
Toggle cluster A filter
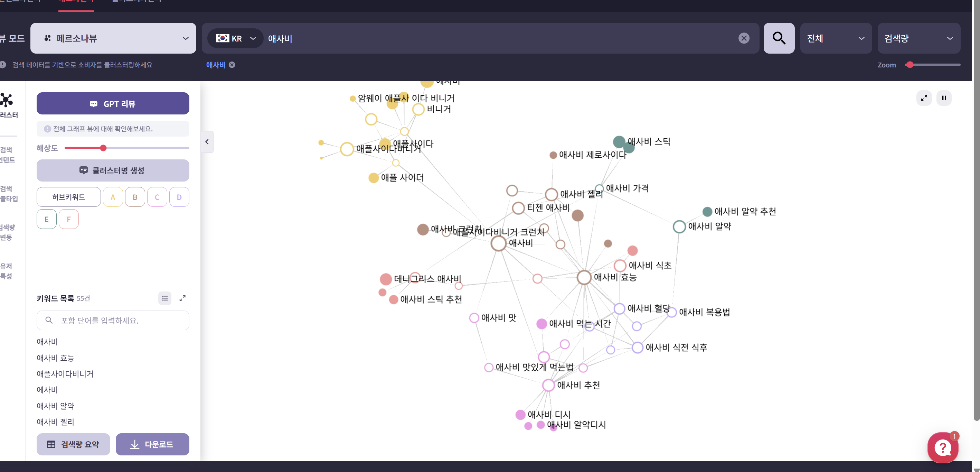113,197
